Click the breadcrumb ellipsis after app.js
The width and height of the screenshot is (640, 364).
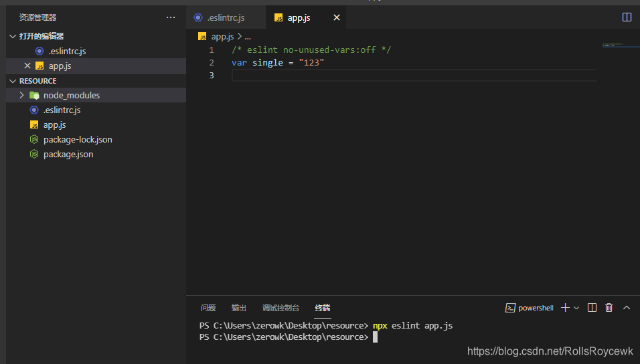[248, 37]
